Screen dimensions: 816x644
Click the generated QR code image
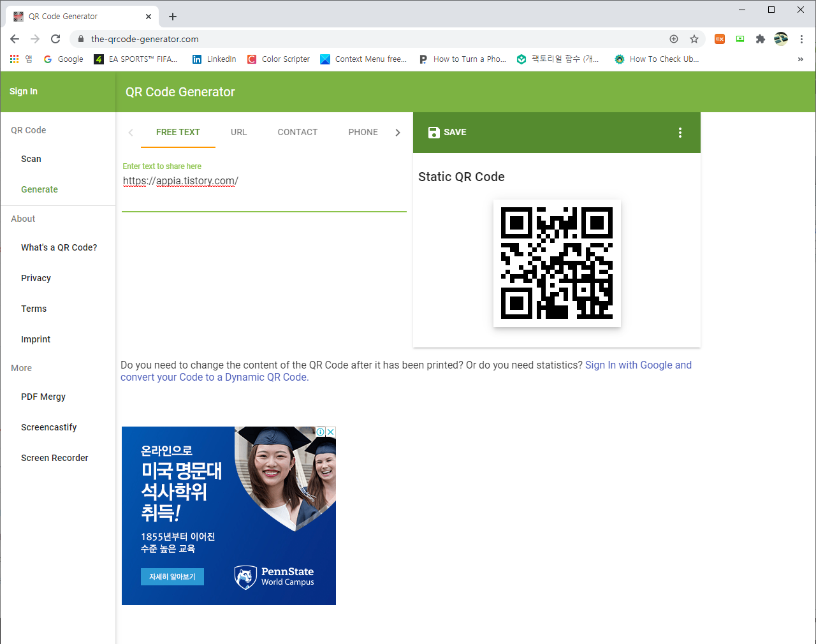pyautogui.click(x=557, y=263)
